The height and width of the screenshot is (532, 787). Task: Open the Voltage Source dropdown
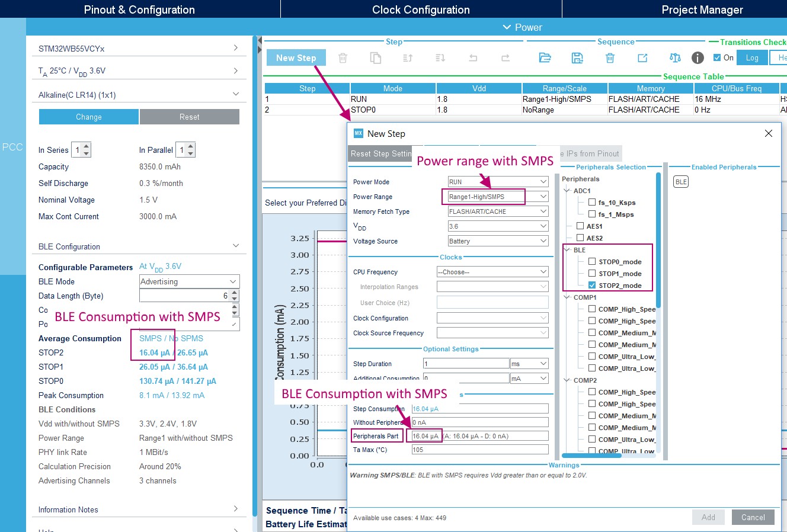click(x=498, y=241)
